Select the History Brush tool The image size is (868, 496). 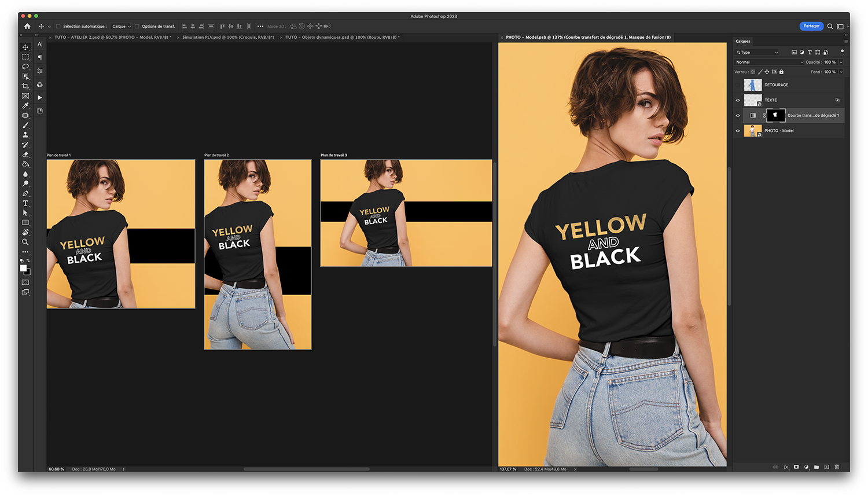25,145
